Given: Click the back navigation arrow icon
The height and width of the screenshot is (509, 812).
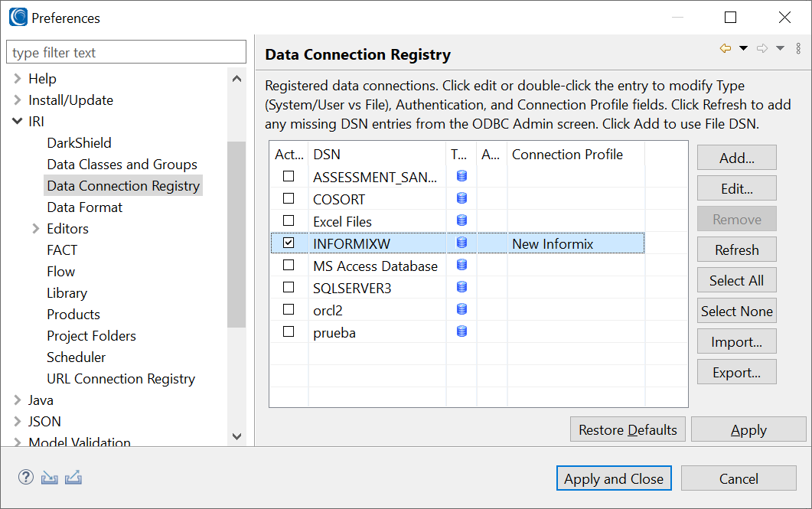Looking at the screenshot, I should click(726, 49).
